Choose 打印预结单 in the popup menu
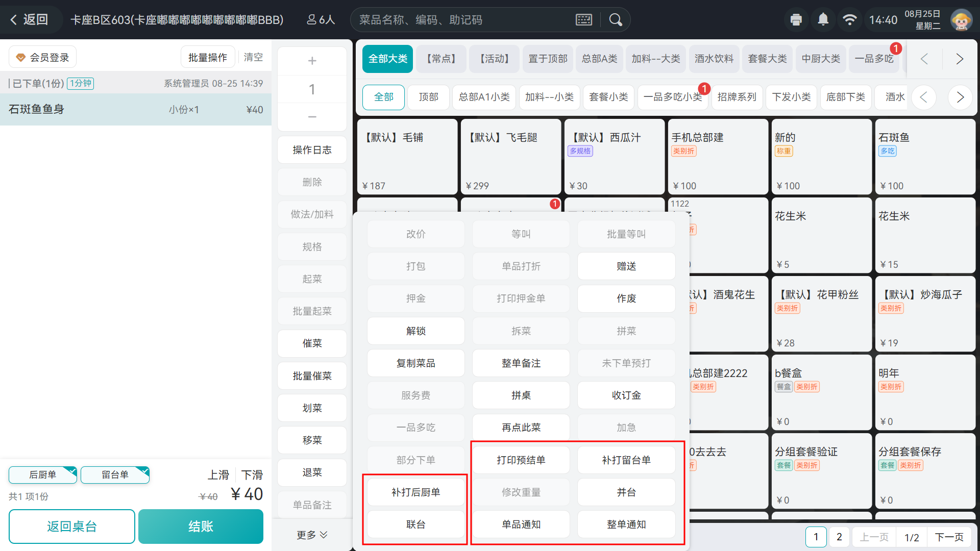980x551 pixels. (x=521, y=460)
